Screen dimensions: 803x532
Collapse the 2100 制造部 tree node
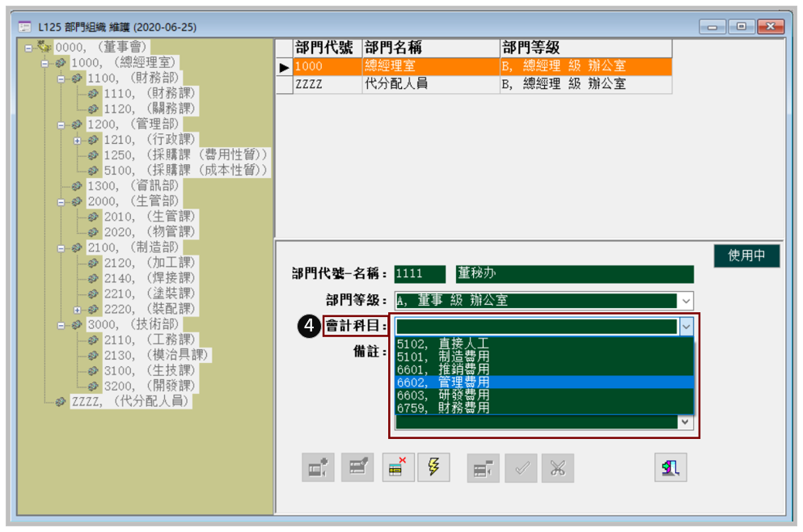(61, 248)
